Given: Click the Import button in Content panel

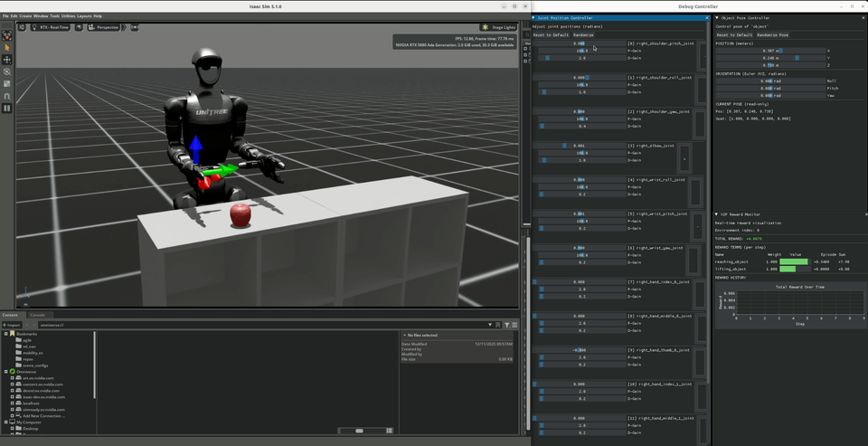Looking at the screenshot, I should point(12,325).
